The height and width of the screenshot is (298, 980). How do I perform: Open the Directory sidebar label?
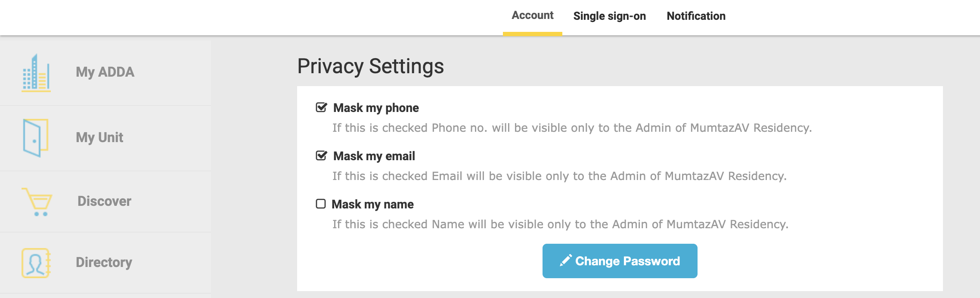(x=104, y=262)
